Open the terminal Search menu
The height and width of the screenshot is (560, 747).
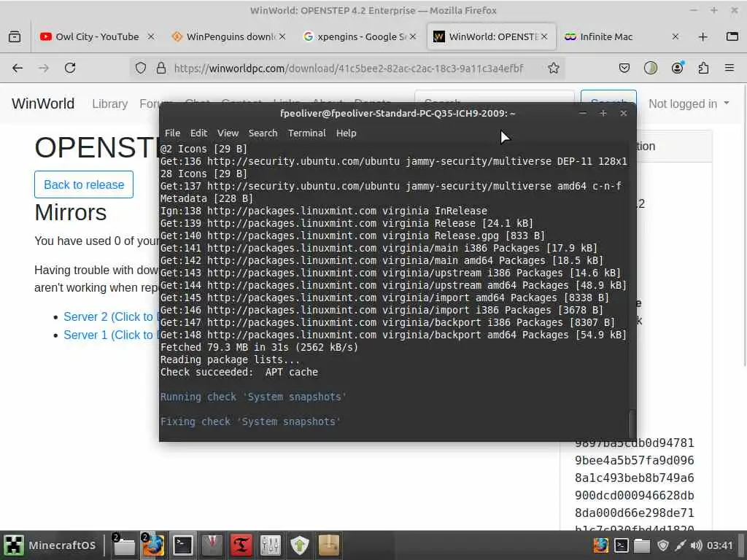(263, 133)
